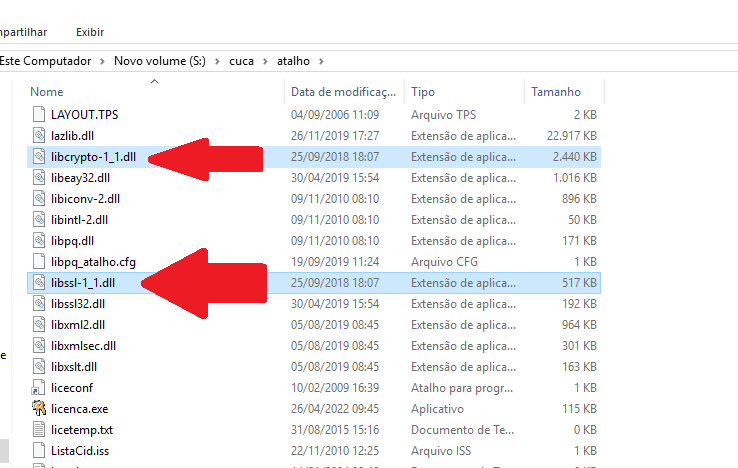The width and height of the screenshot is (738, 468).
Task: Click 'Este Computador' in breadcrumb path
Action: point(45,61)
